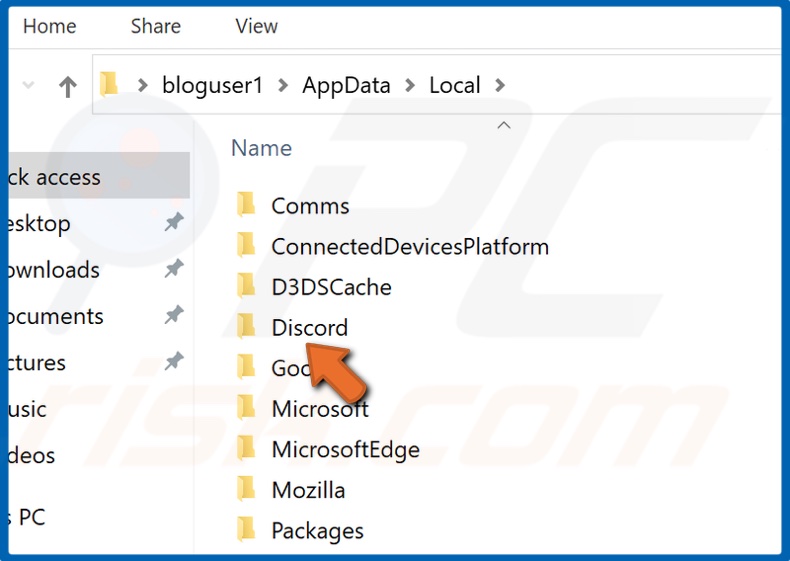The width and height of the screenshot is (790, 561).
Task: Select the D3DSCache folder name
Action: click(332, 287)
